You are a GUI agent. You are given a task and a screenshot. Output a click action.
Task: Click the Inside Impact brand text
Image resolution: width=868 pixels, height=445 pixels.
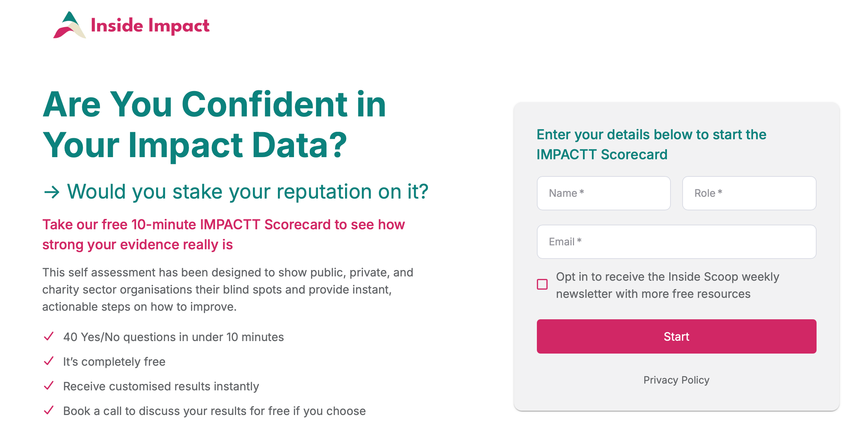pos(150,26)
